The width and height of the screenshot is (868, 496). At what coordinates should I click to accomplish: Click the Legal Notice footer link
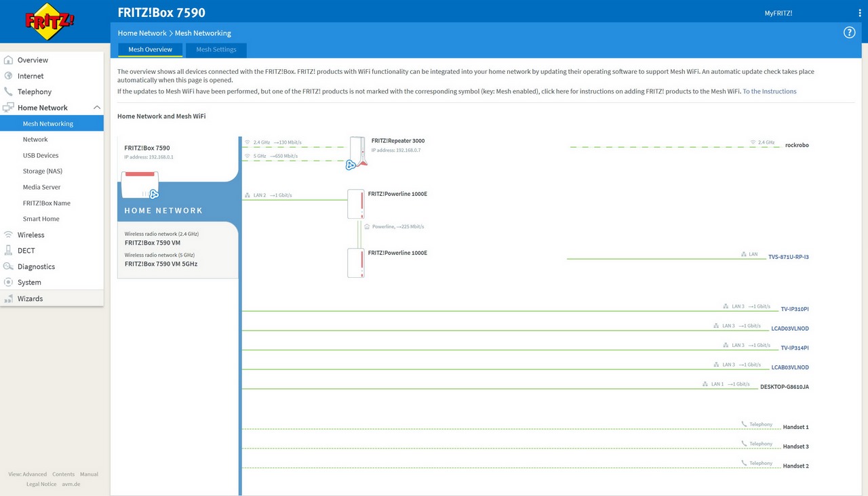pos(42,484)
